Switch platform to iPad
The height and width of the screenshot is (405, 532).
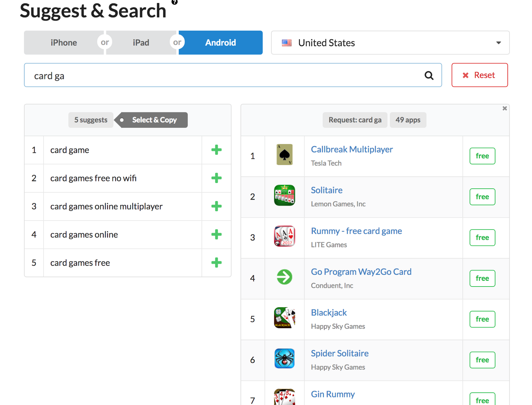[141, 43]
